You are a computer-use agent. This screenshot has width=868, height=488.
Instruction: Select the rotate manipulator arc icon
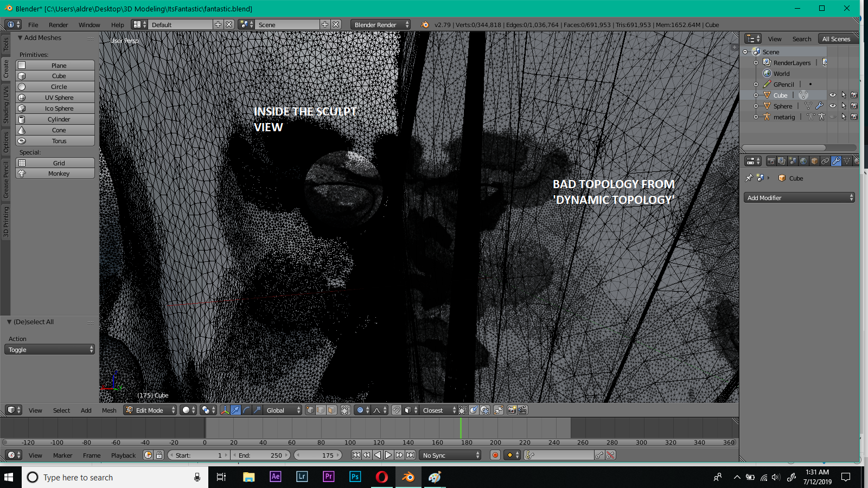246,410
